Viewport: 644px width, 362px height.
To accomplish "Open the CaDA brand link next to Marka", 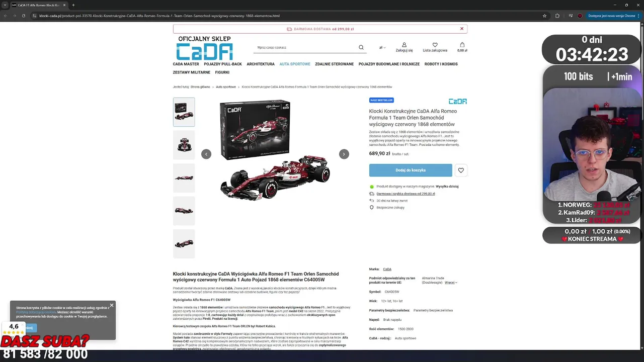I will 387,269.
